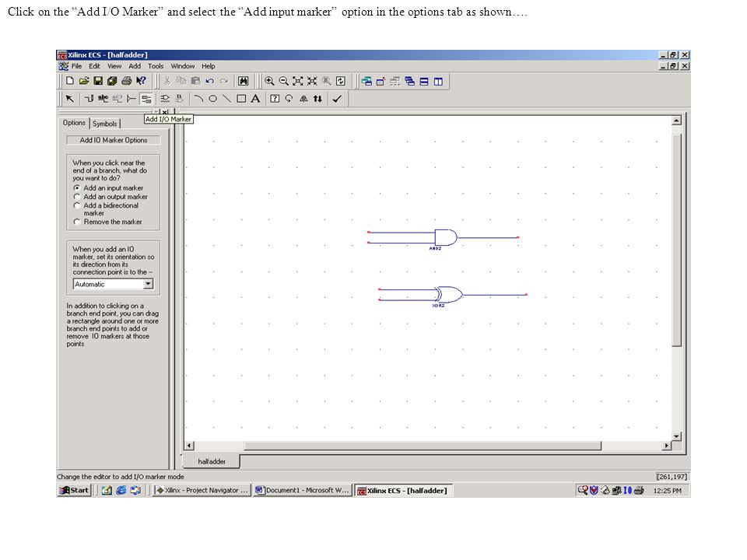The width and height of the screenshot is (747, 560).
Task: Click the Tile Horizontally icon
Action: (x=424, y=81)
